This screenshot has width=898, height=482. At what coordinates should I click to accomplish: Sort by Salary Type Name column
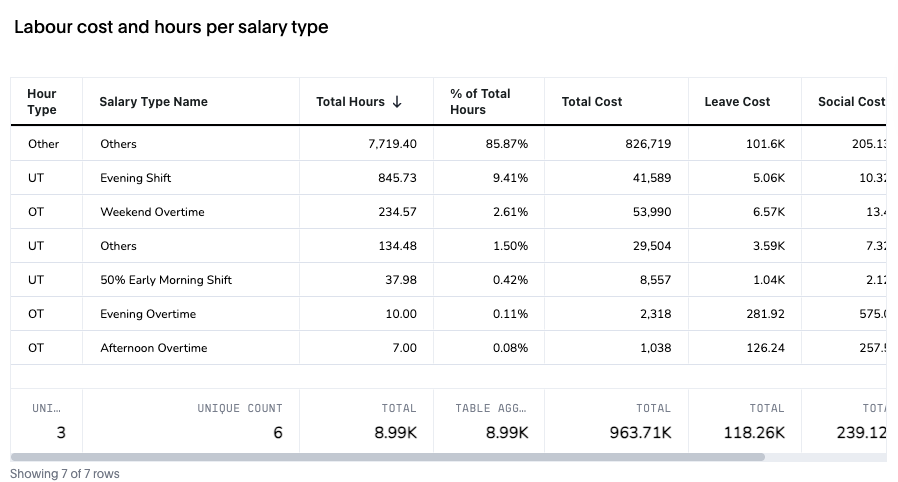click(153, 102)
